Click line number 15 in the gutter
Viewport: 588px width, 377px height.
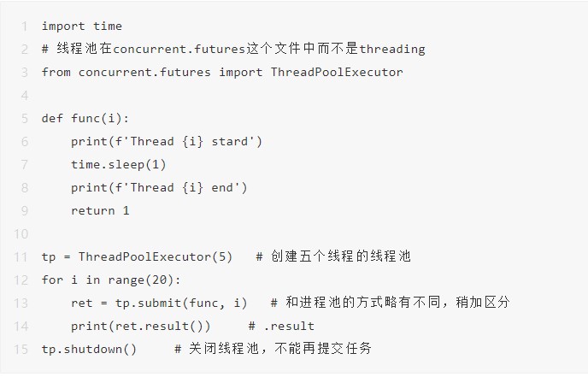(x=21, y=349)
